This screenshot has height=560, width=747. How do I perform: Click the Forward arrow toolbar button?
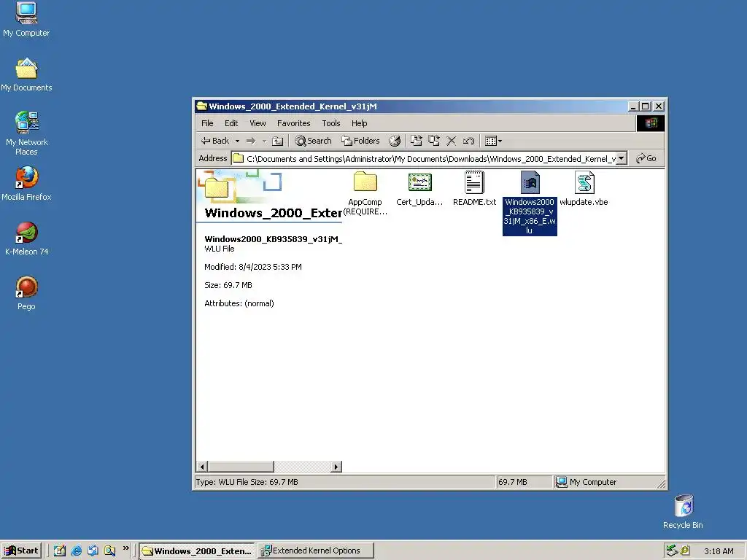point(251,141)
